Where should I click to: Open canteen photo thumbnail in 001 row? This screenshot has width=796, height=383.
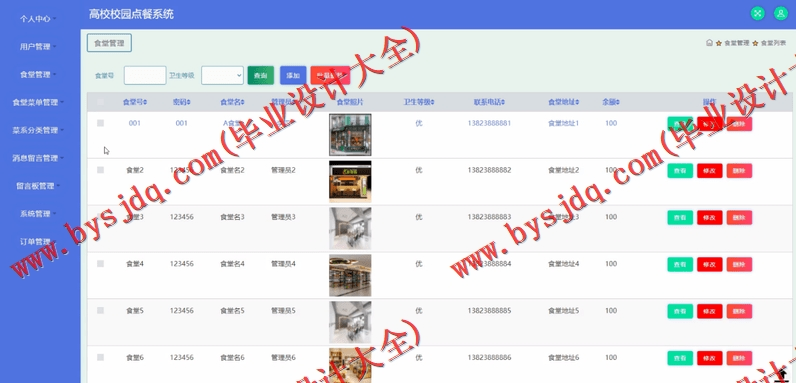pyautogui.click(x=350, y=135)
